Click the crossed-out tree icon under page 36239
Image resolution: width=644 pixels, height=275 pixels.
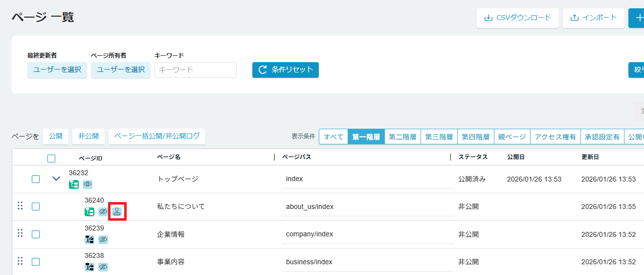pyautogui.click(x=89, y=240)
